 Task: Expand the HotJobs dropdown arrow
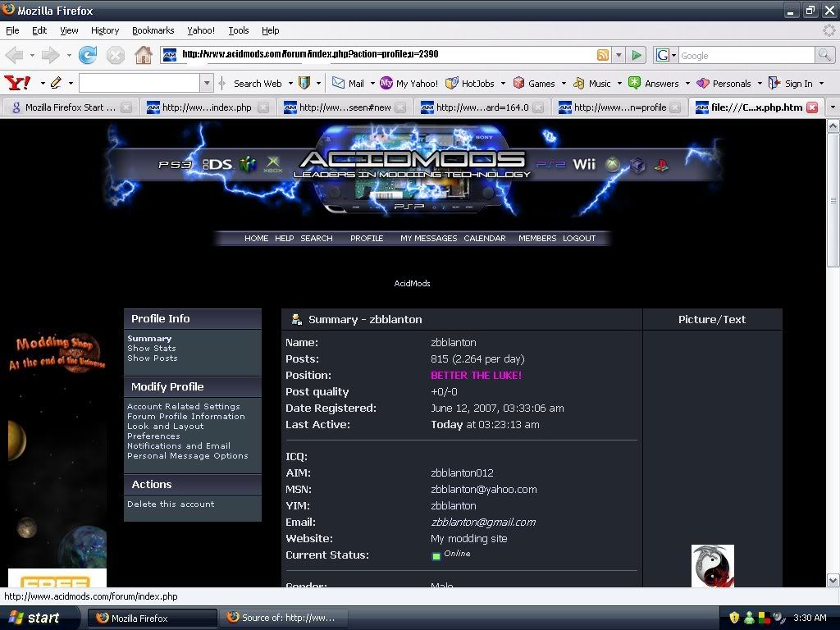pos(503,84)
